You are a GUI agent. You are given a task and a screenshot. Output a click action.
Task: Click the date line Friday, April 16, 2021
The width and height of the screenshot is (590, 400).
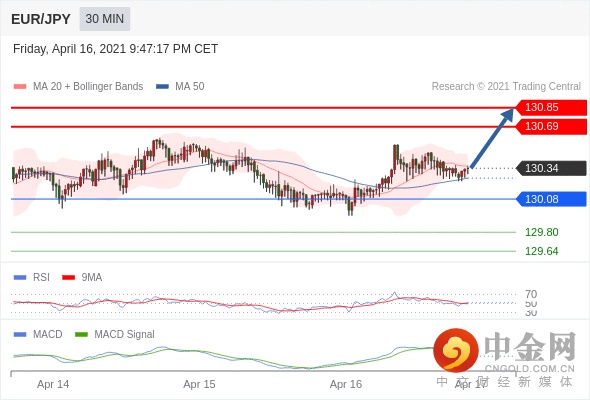(115, 49)
